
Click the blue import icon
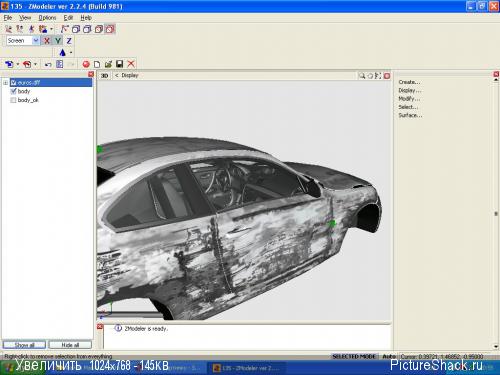(x=9, y=64)
